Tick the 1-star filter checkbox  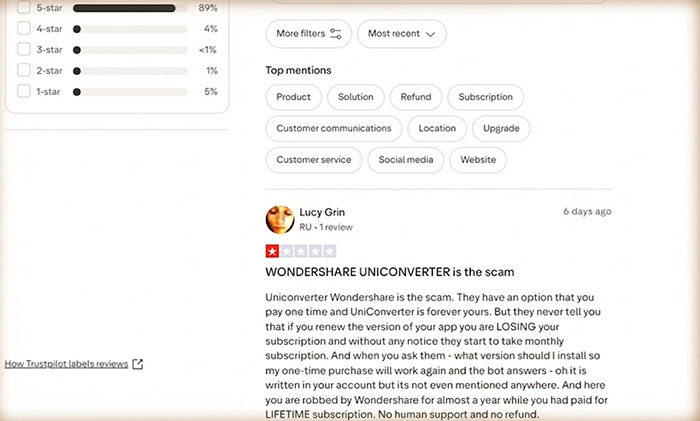pos(24,91)
